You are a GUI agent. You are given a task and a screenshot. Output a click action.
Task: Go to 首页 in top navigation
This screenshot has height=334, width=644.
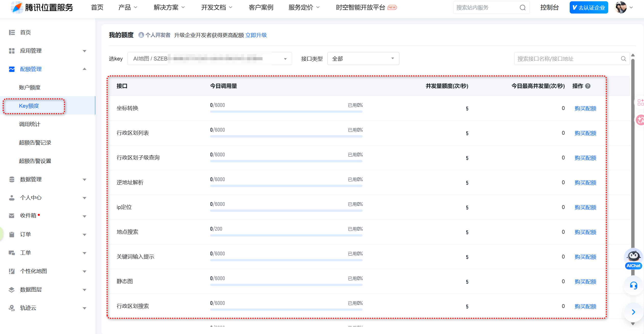[x=97, y=7]
